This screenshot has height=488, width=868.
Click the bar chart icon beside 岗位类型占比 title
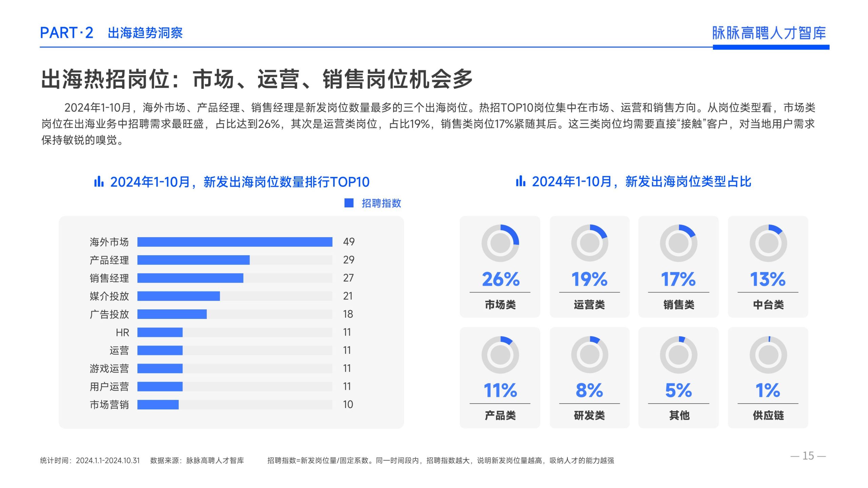[520, 181]
